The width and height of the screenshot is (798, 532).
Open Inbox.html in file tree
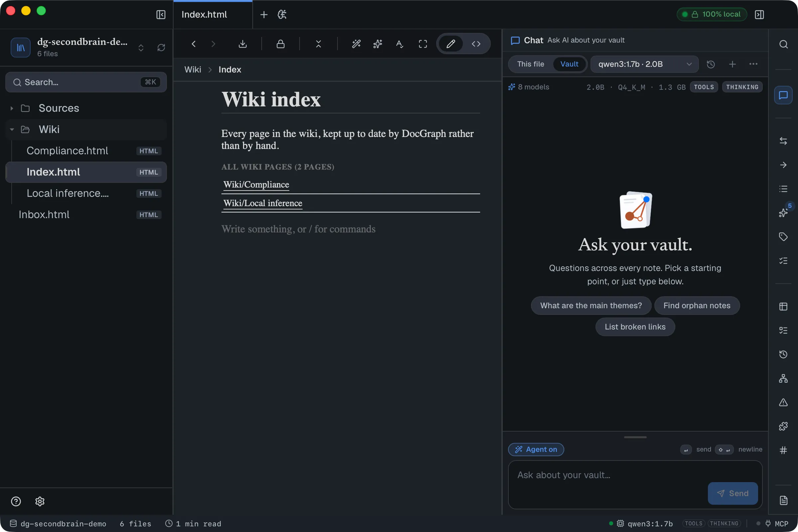click(86, 214)
